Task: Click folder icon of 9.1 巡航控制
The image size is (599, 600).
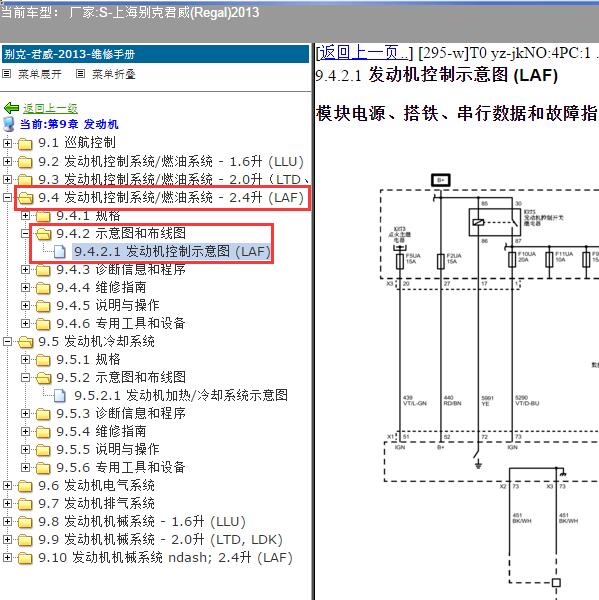Action: (x=25, y=144)
